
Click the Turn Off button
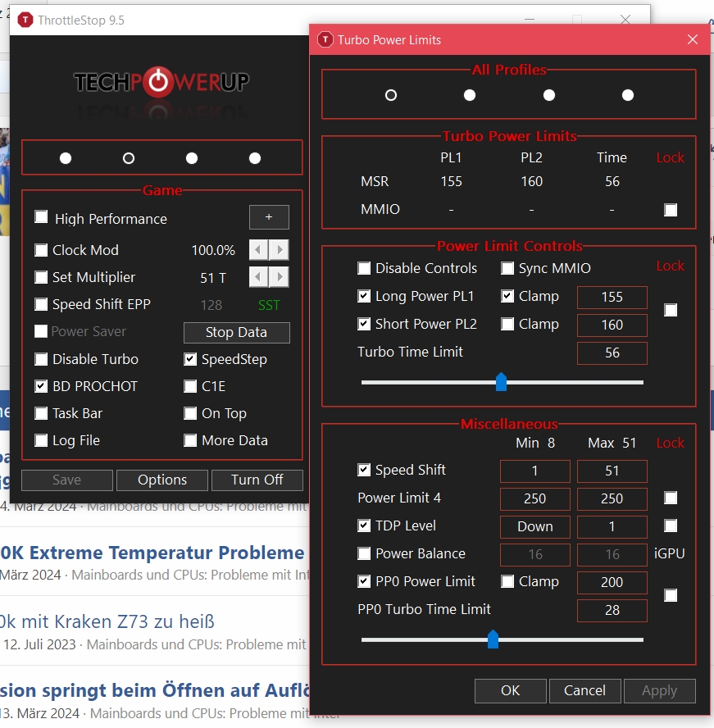pyautogui.click(x=257, y=480)
